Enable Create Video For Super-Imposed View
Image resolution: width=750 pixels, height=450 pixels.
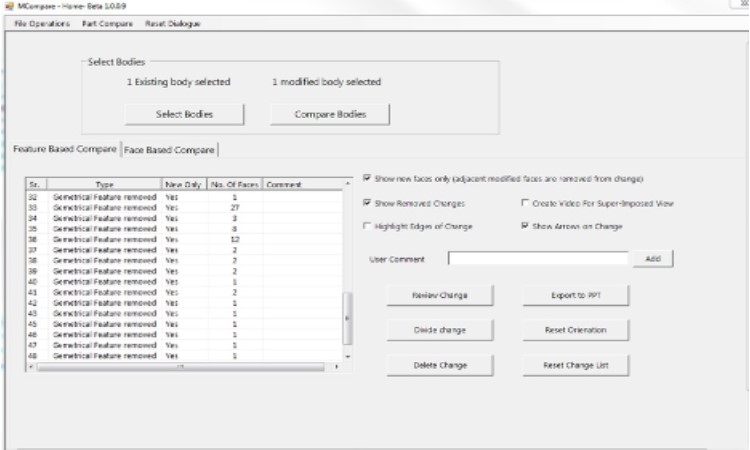click(x=525, y=203)
